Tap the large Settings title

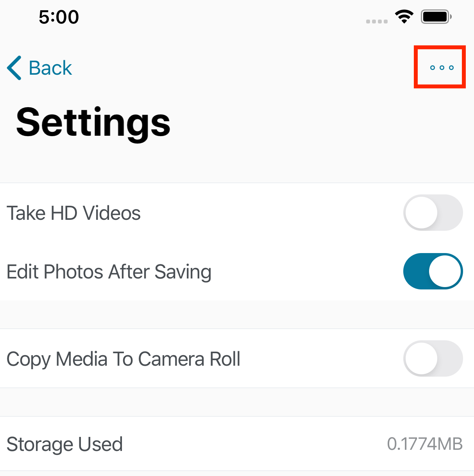93,123
